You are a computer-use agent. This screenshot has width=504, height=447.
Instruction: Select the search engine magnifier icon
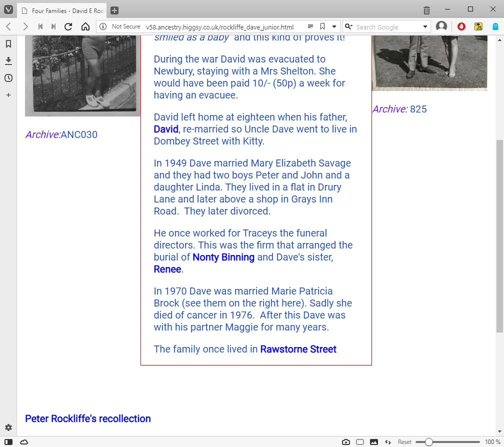click(348, 26)
